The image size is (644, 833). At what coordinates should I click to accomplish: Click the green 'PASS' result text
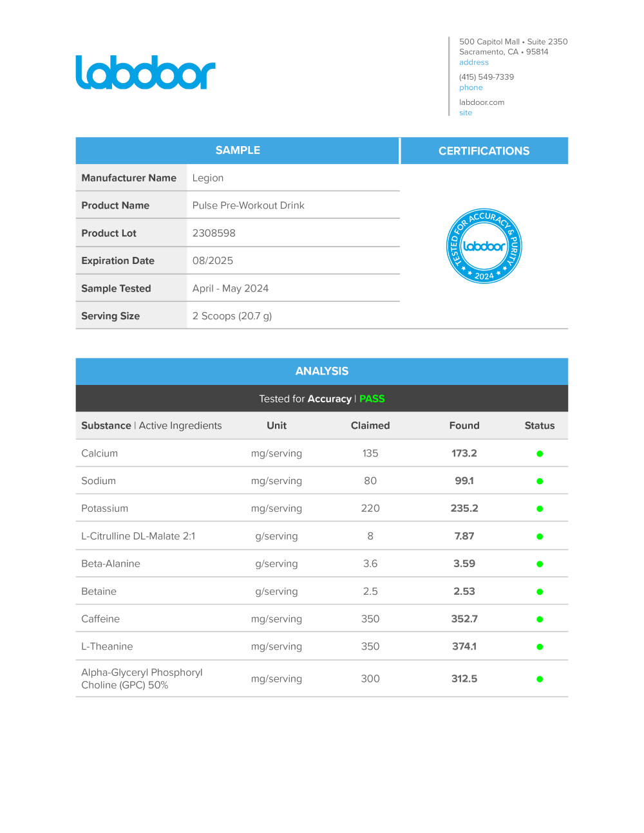pos(372,399)
